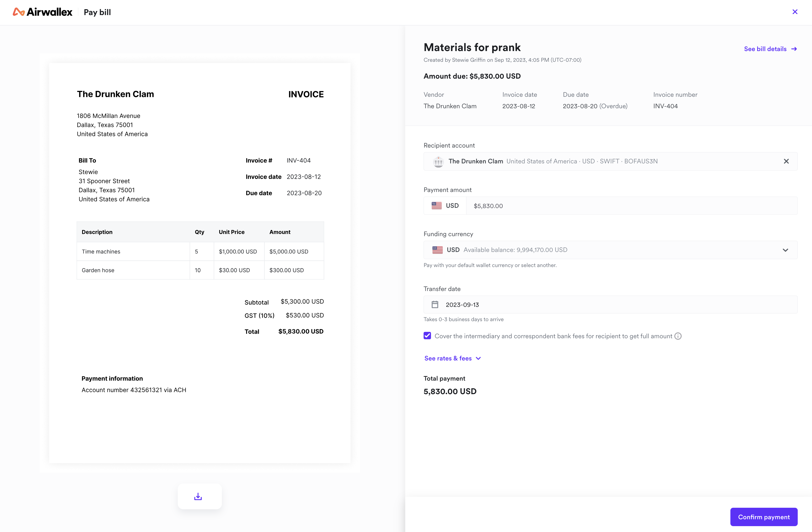Open See bill details link

click(x=765, y=49)
